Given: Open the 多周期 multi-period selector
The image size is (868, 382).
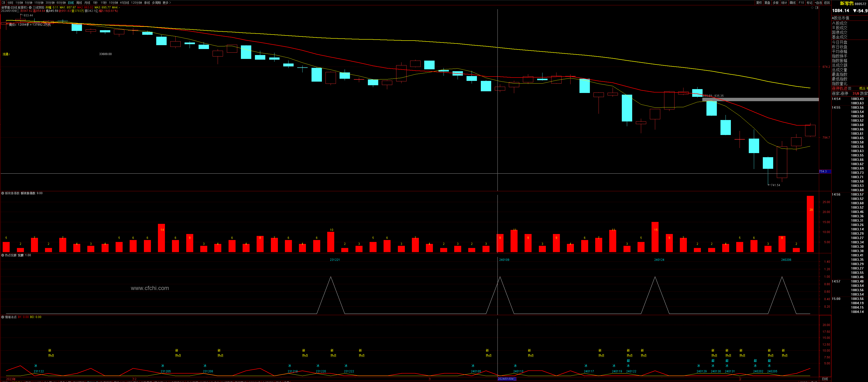Looking at the screenshot, I should 156,3.
